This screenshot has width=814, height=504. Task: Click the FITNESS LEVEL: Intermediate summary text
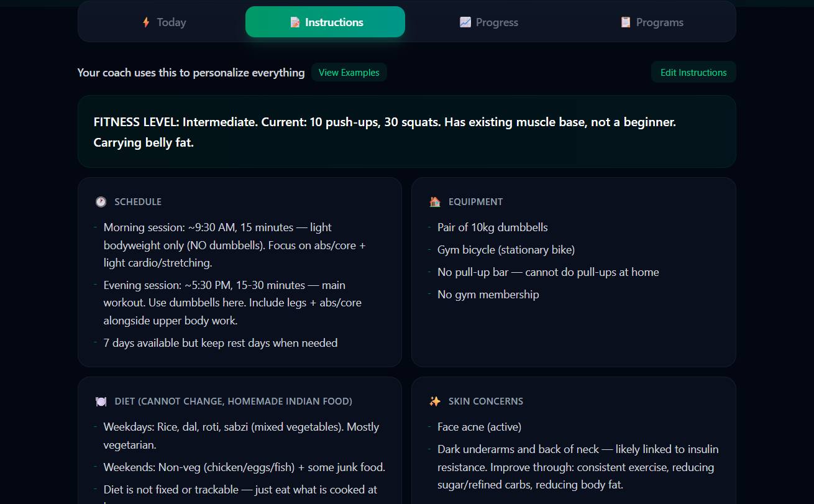click(385, 132)
